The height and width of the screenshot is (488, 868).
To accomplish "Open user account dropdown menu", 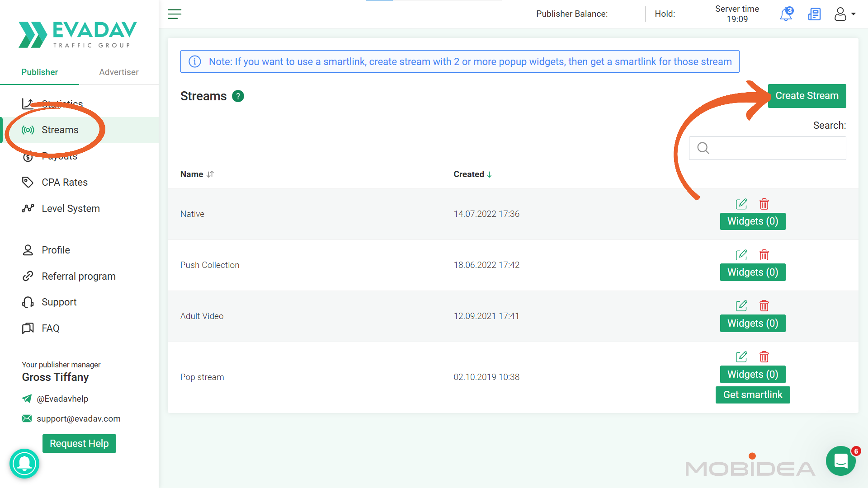I will pos(844,14).
